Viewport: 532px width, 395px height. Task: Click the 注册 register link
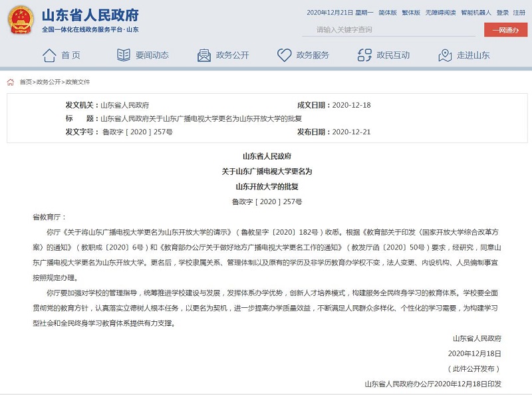pos(520,13)
